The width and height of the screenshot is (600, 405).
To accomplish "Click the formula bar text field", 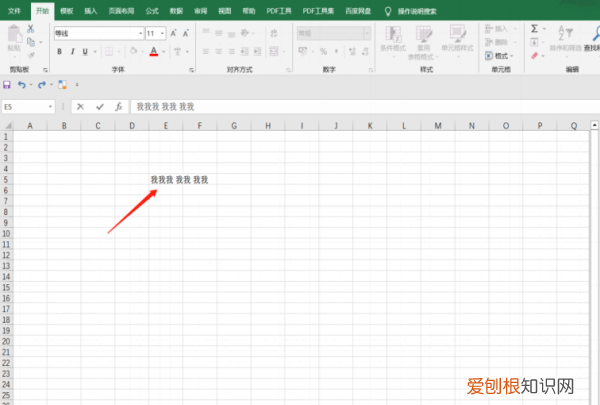I will [365, 106].
